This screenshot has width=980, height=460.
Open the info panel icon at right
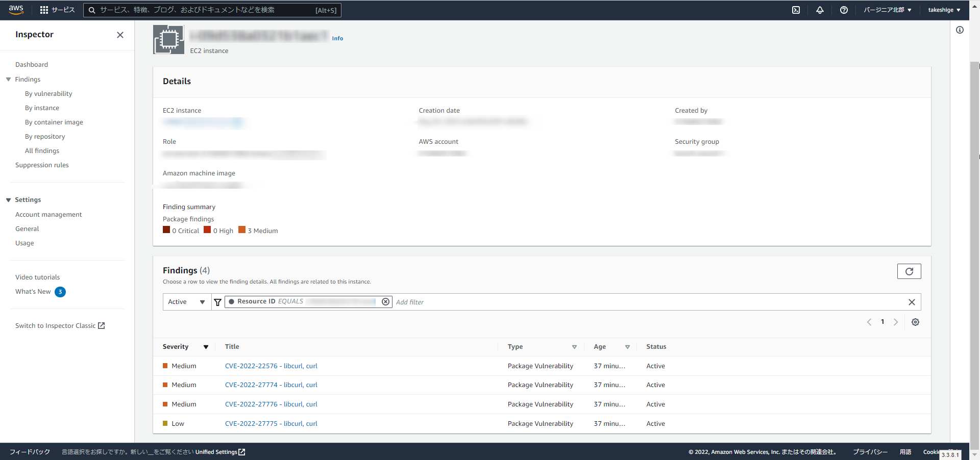tap(960, 30)
